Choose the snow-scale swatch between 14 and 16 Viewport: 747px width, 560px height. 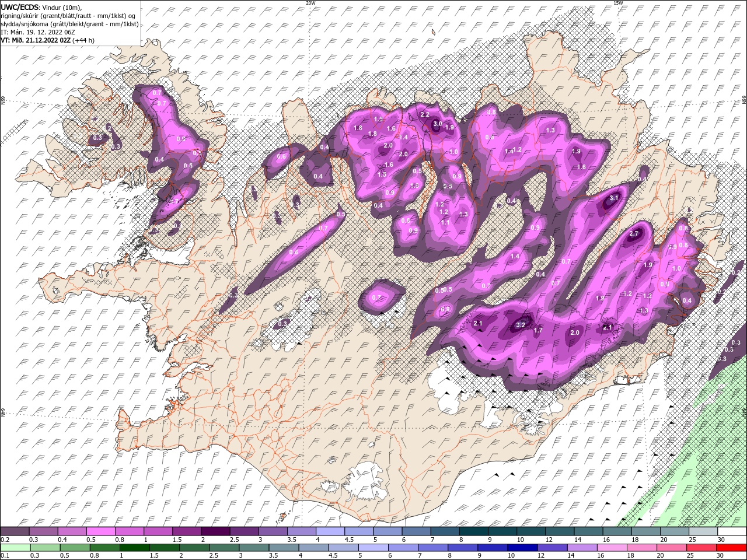tap(589, 531)
